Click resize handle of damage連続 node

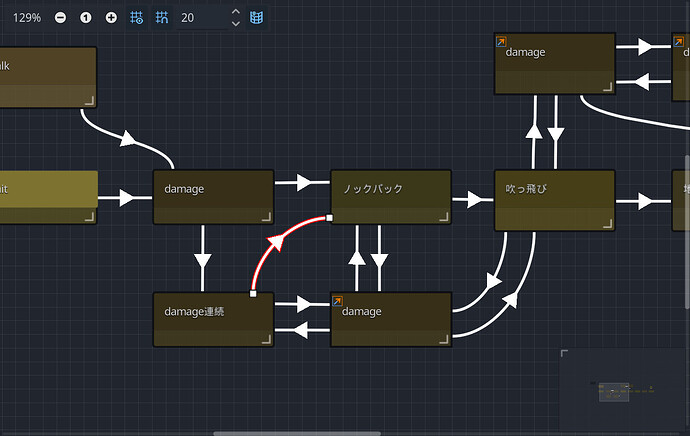[267, 340]
